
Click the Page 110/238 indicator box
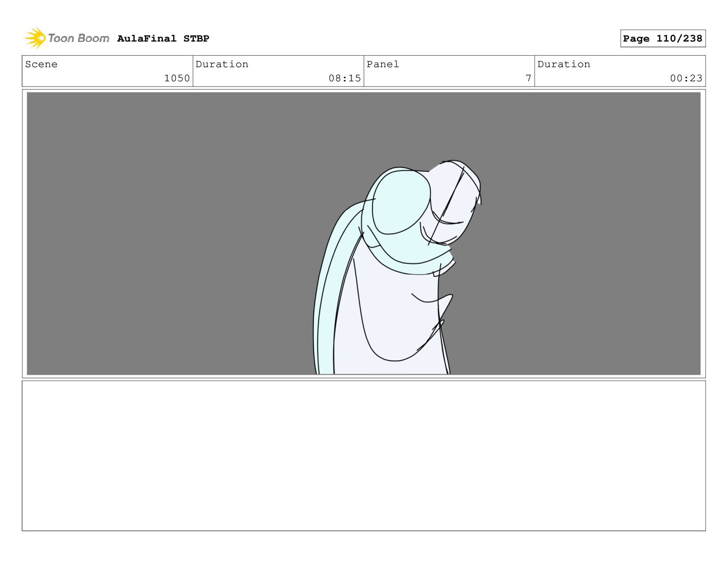point(663,38)
